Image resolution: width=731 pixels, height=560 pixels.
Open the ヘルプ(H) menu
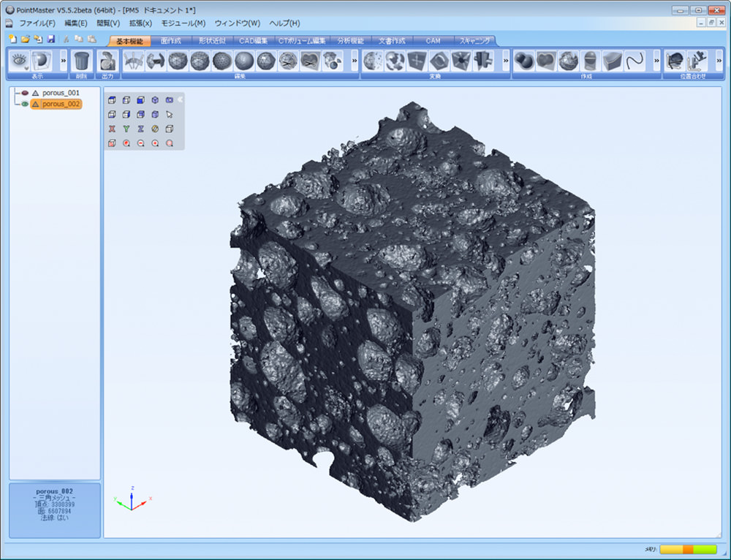[284, 23]
